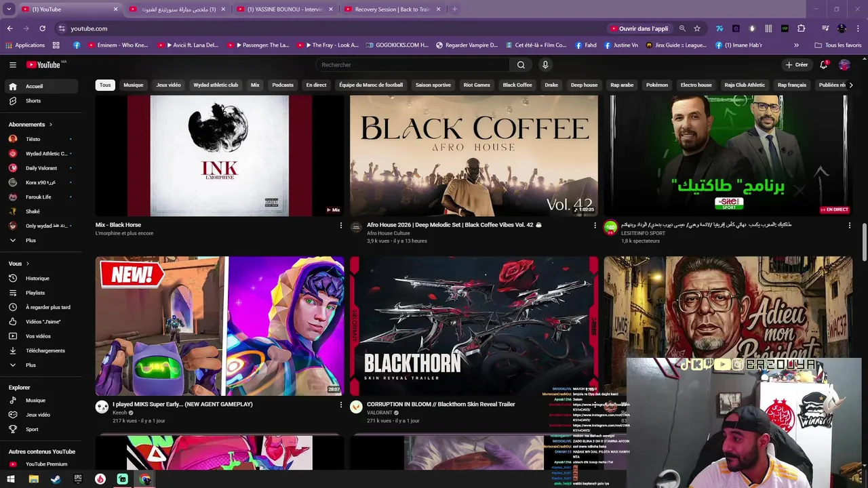Select the En direct filter chip
Screen dimensions: 868x488
click(x=316, y=85)
